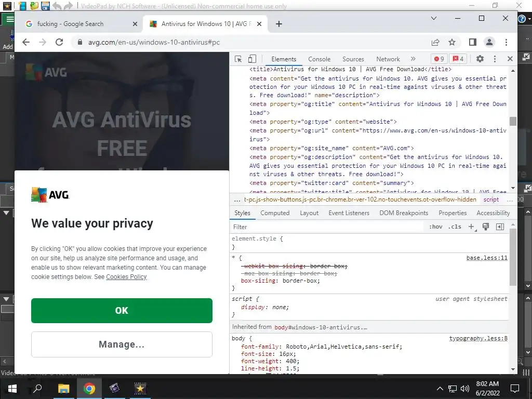The image size is (532, 399).
Task: Click the twitter:card meta tag line
Action: (331, 183)
